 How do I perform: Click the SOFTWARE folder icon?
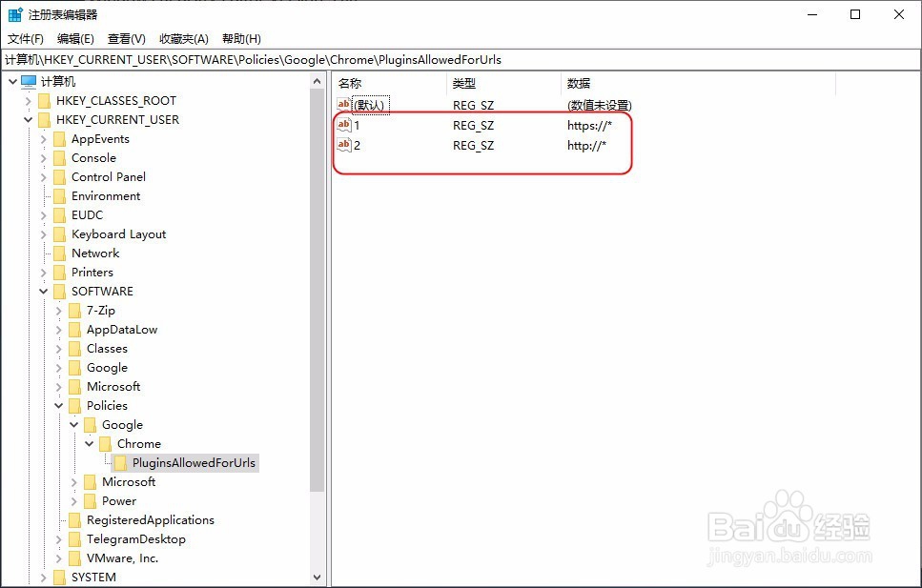point(59,292)
